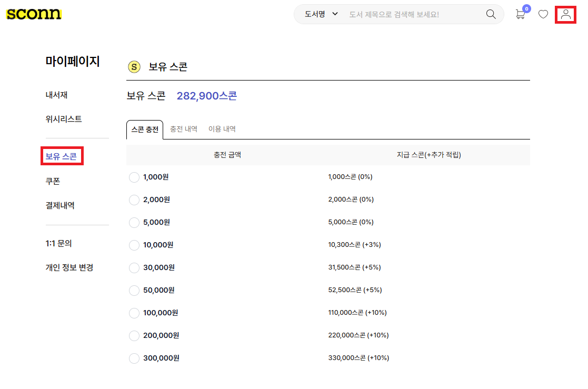588x389 pixels.
Task: Select the 10,000원 charge option
Action: tap(134, 245)
